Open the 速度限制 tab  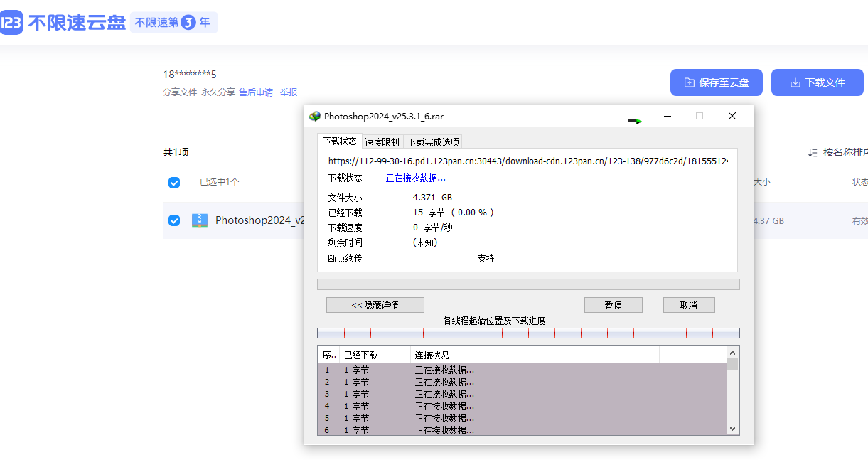[x=382, y=142]
